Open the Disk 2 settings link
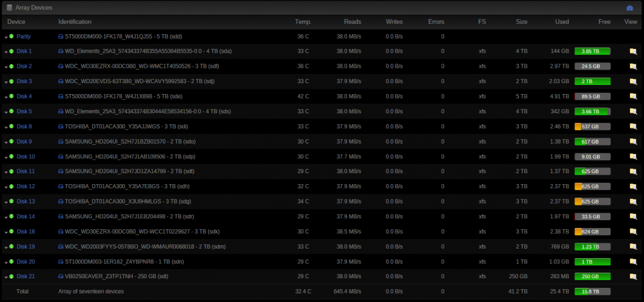Viewport: 644px width, 302px height. pyautogui.click(x=24, y=66)
